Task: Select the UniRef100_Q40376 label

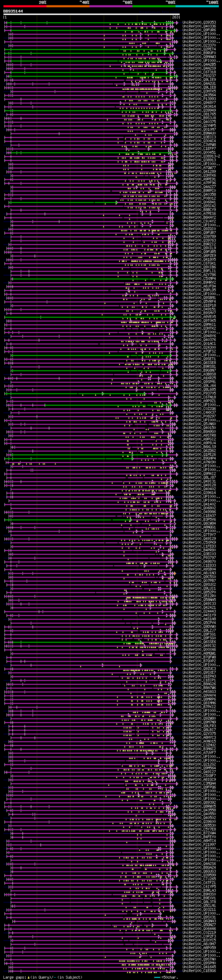Action: (199, 339)
